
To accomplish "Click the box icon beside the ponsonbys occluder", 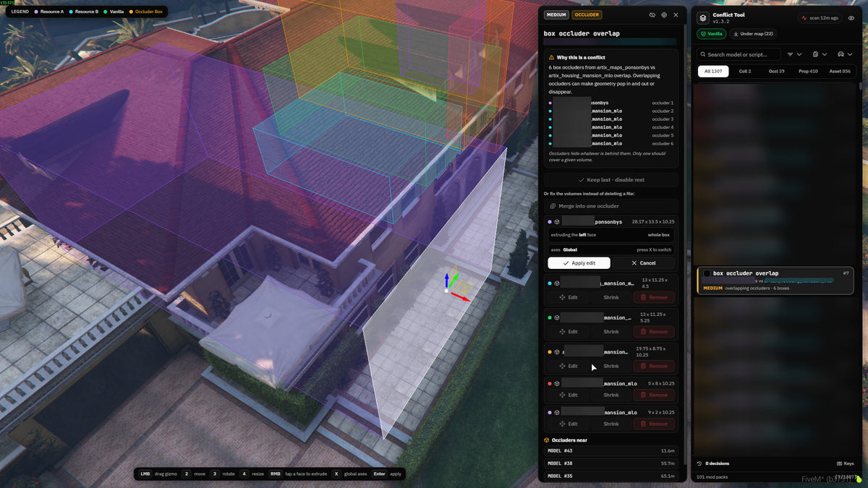I will click(x=557, y=222).
